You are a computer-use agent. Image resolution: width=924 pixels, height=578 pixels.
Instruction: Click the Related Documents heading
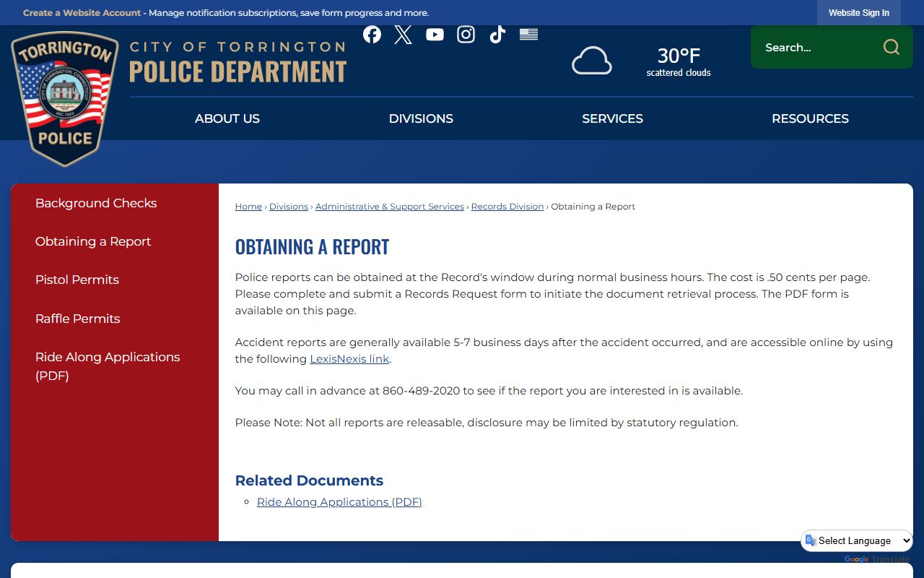[309, 480]
